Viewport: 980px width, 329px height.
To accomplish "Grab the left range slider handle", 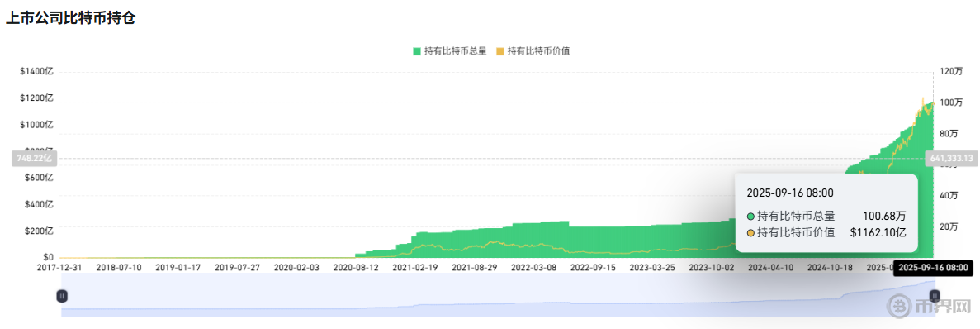I will click(62, 296).
